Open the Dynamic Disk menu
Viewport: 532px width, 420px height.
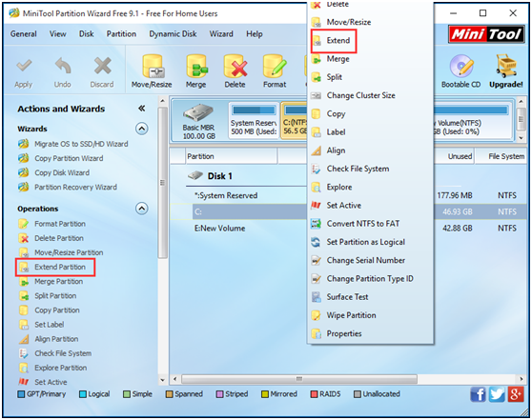point(173,34)
